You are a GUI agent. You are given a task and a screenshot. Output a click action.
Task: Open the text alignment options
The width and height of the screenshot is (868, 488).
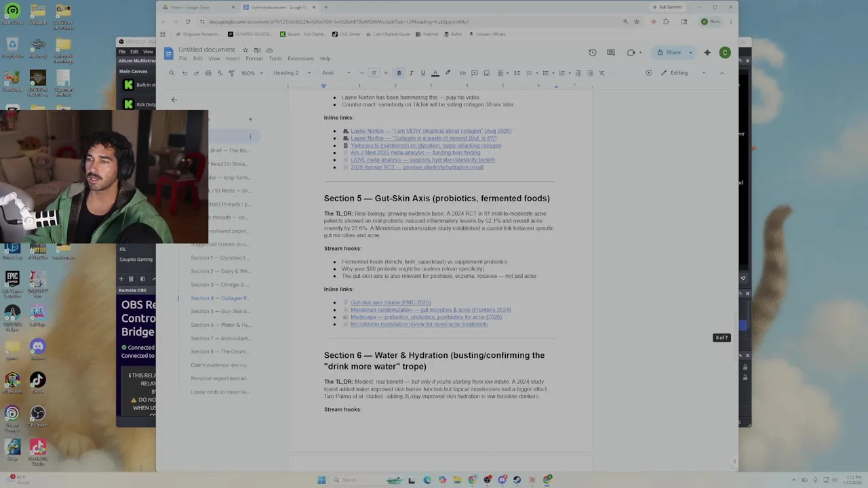502,73
